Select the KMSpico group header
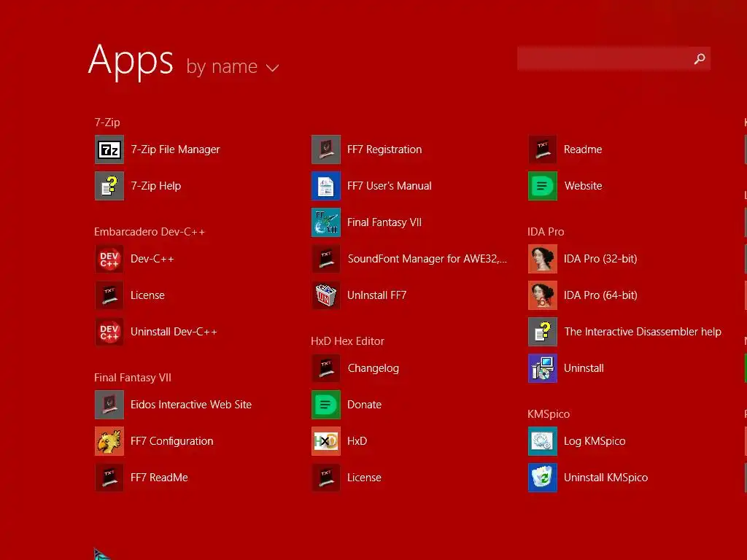747x560 pixels. click(549, 414)
